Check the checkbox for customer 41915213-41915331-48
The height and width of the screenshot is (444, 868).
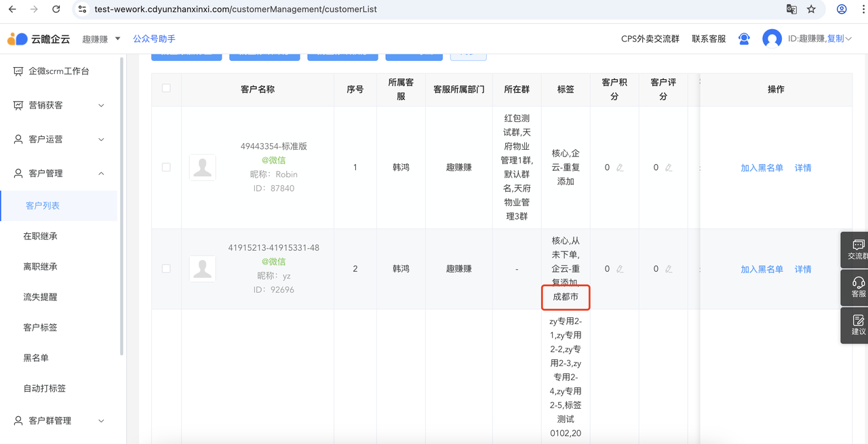166,269
